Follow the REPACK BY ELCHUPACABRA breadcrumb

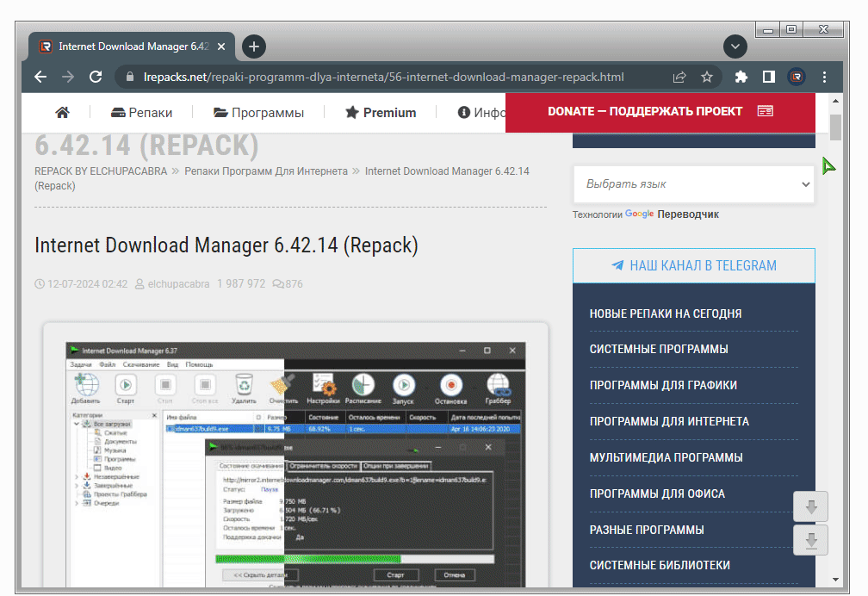click(101, 171)
